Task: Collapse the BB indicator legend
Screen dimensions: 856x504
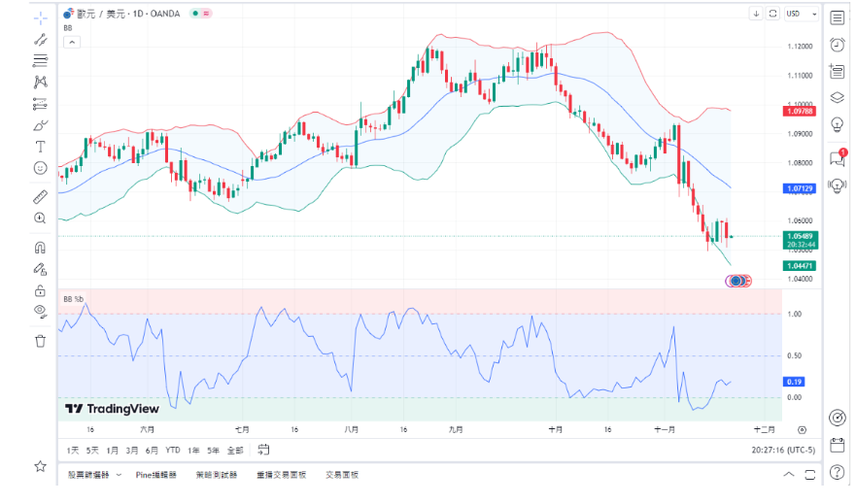Action: [x=72, y=42]
